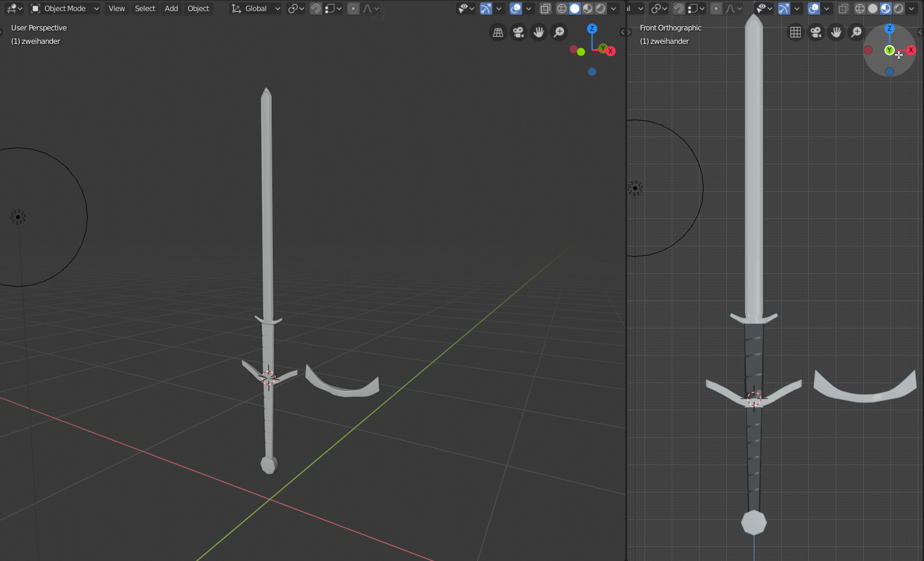The height and width of the screenshot is (561, 924).
Task: Click the blue Z axis on right viewport gizmo
Action: [890, 29]
